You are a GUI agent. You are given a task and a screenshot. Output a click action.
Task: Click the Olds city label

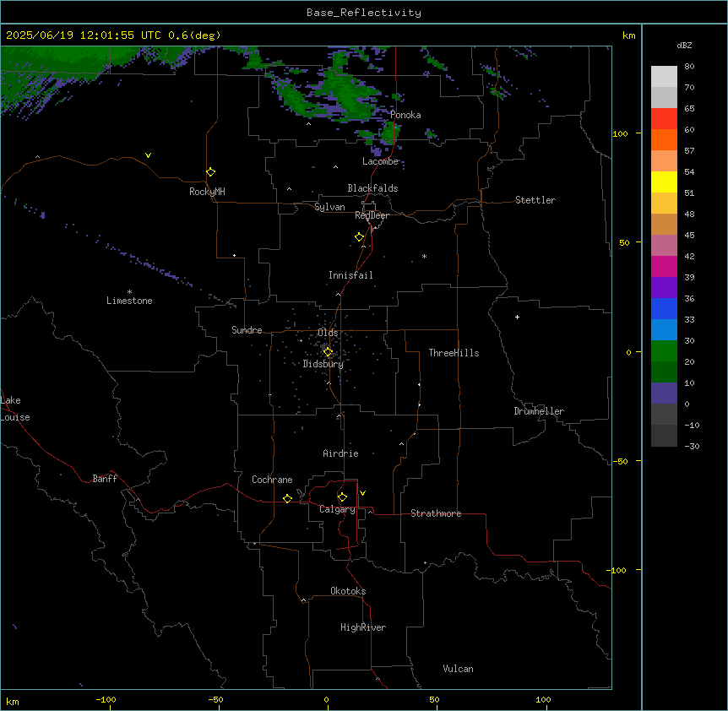(x=328, y=333)
